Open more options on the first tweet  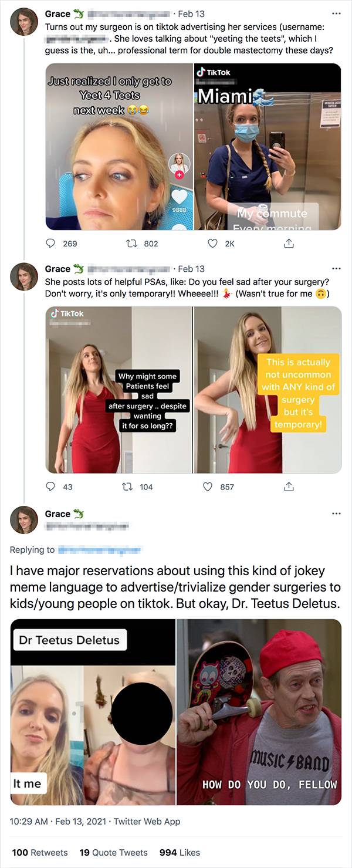(x=336, y=13)
